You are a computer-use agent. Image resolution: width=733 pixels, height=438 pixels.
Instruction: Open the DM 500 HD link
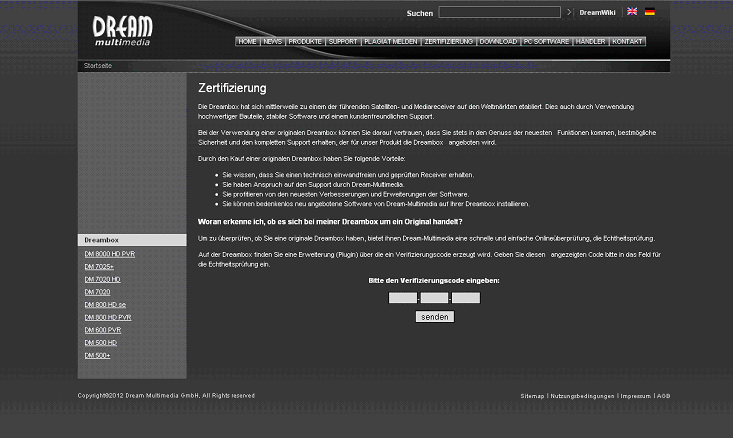tap(101, 343)
